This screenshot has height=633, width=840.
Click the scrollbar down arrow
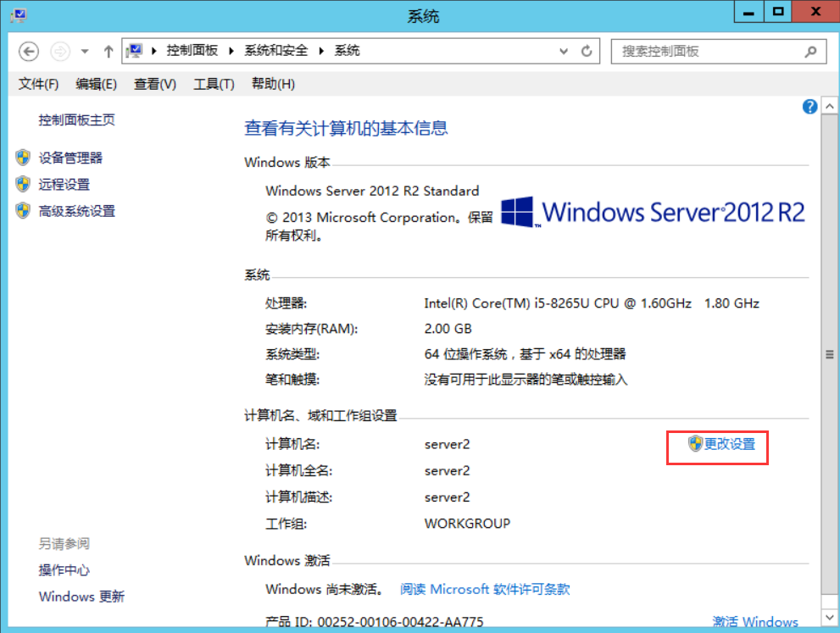(x=829, y=617)
